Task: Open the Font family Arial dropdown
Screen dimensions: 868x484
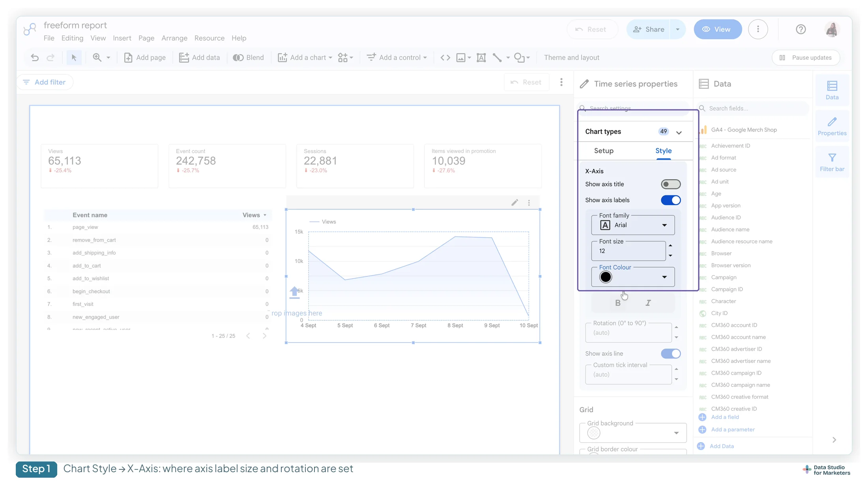Action: coord(633,225)
